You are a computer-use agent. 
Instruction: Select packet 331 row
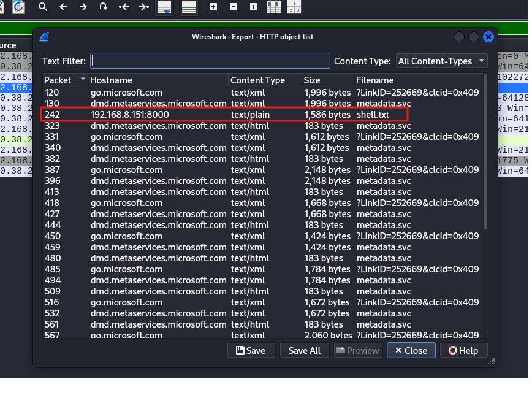coord(262,137)
